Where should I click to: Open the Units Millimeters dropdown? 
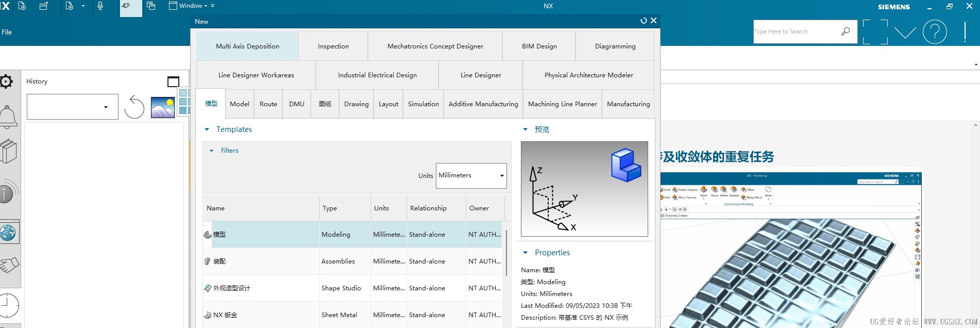[x=471, y=176]
